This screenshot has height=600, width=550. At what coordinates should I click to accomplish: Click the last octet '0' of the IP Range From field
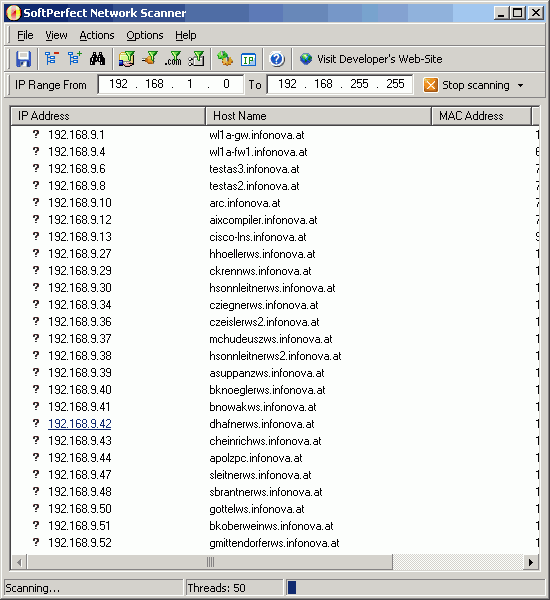tap(226, 84)
